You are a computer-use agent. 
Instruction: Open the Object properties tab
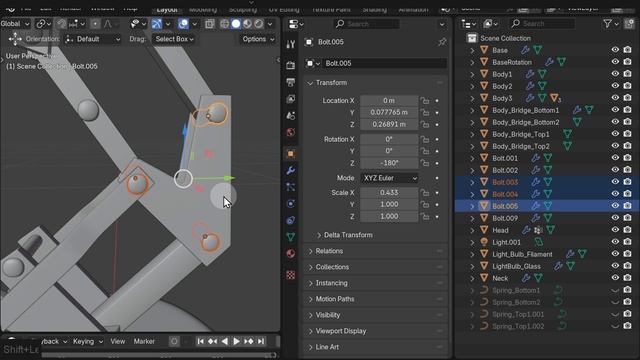click(291, 153)
